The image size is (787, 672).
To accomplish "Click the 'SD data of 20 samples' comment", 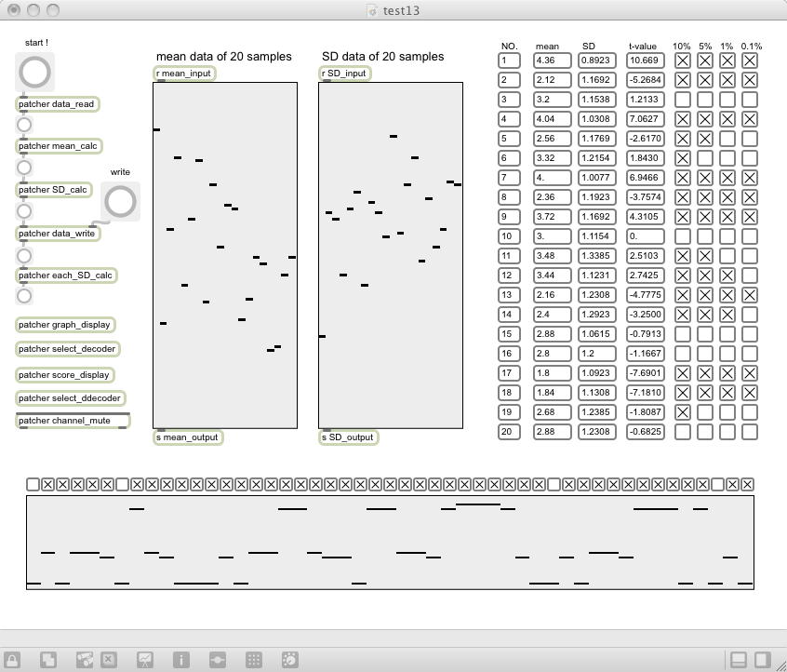I will pos(383,57).
